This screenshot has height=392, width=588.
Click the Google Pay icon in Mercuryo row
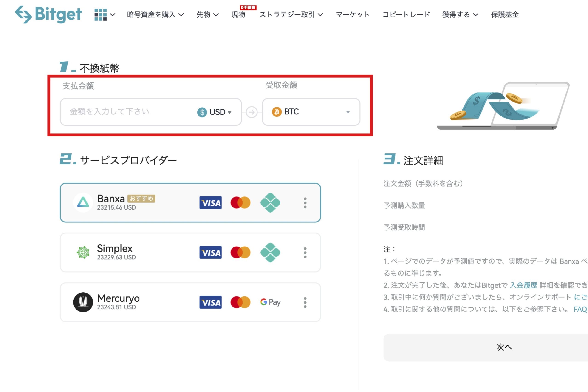[x=270, y=302]
